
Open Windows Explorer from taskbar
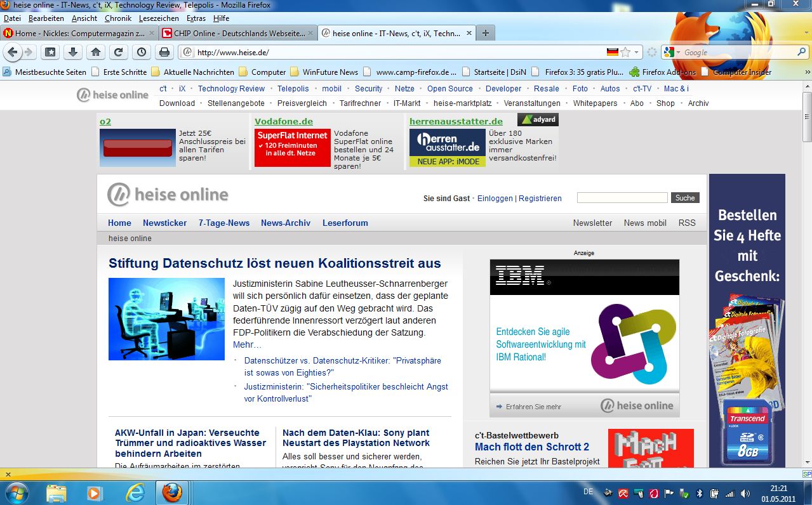(57, 493)
